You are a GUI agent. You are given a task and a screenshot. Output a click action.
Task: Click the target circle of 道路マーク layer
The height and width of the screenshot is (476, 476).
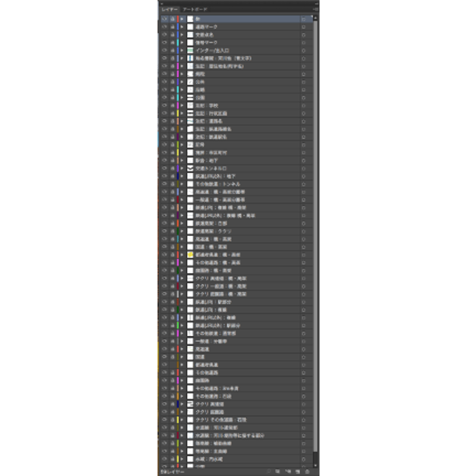[303, 27]
